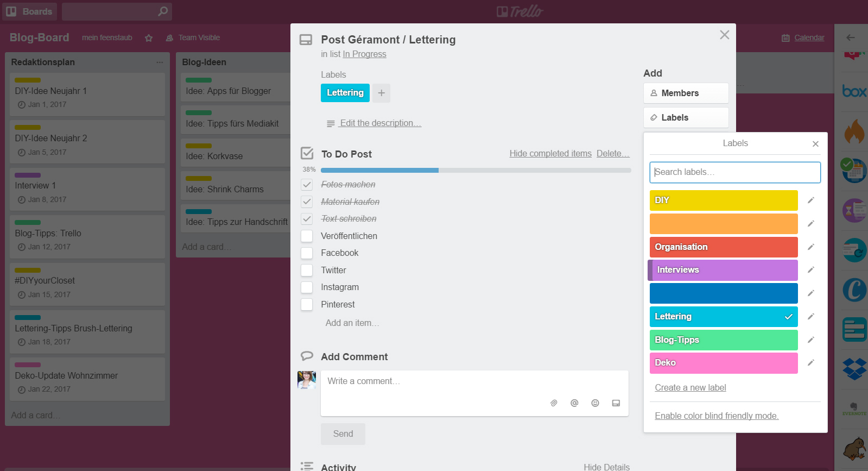
Task: Uncheck the Fotos machen item
Action: [307, 185]
